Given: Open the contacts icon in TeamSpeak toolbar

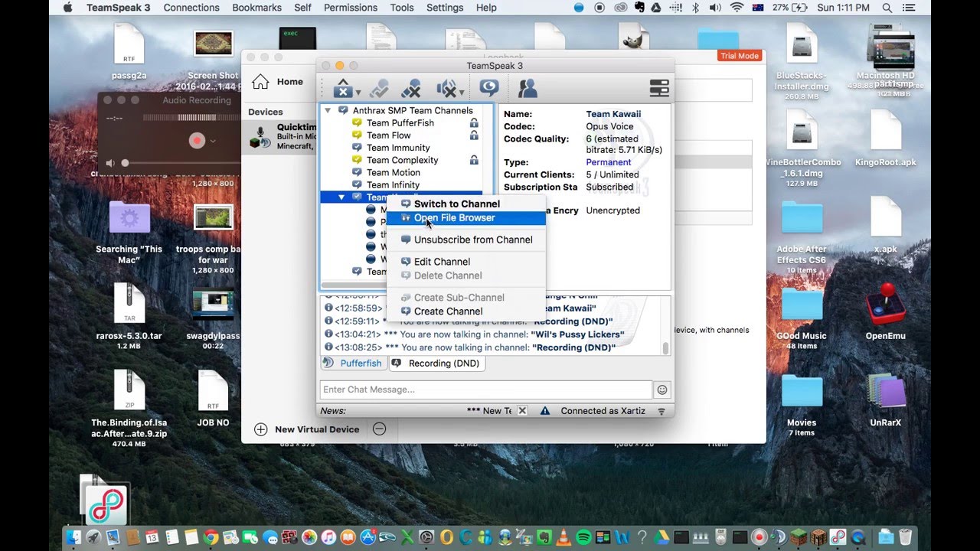Looking at the screenshot, I should [528, 89].
